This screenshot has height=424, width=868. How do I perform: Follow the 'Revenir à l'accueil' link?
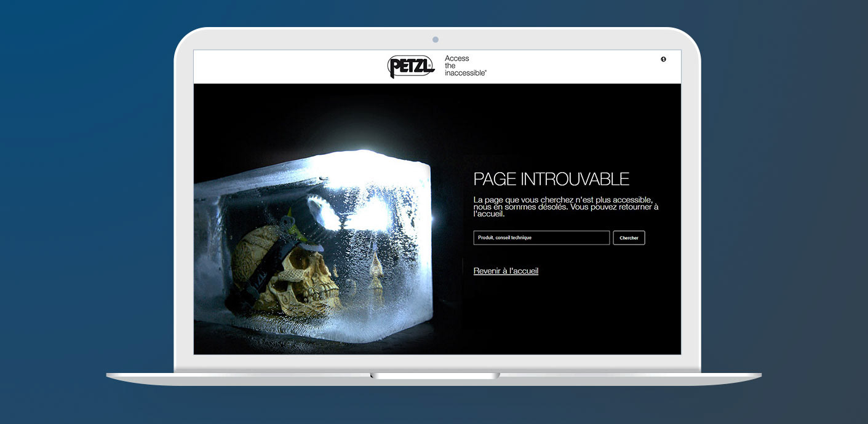pyautogui.click(x=506, y=271)
